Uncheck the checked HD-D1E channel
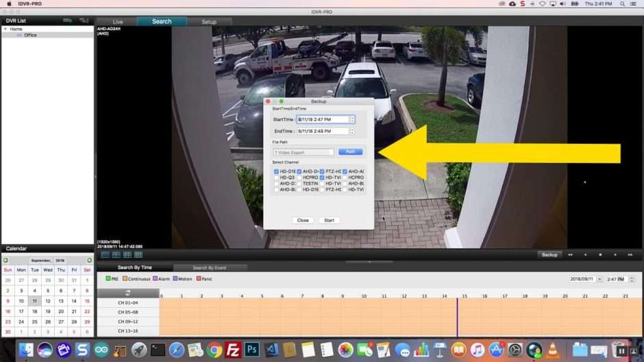 (276, 172)
